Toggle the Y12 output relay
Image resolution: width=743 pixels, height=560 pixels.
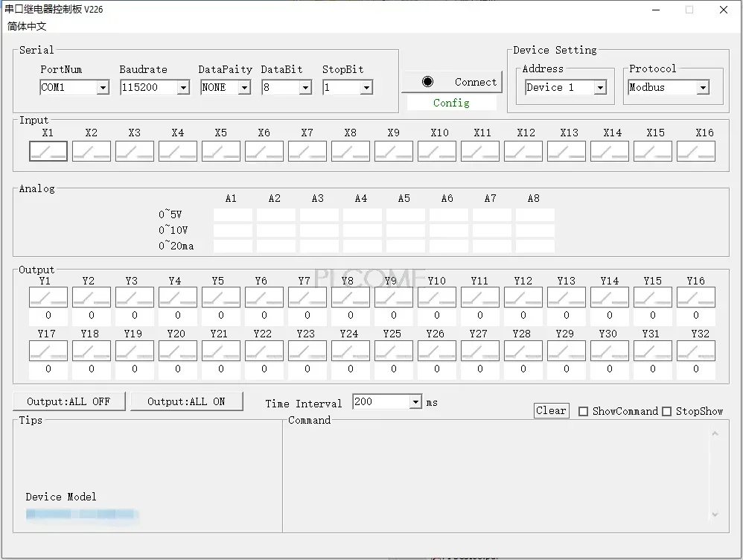523,298
